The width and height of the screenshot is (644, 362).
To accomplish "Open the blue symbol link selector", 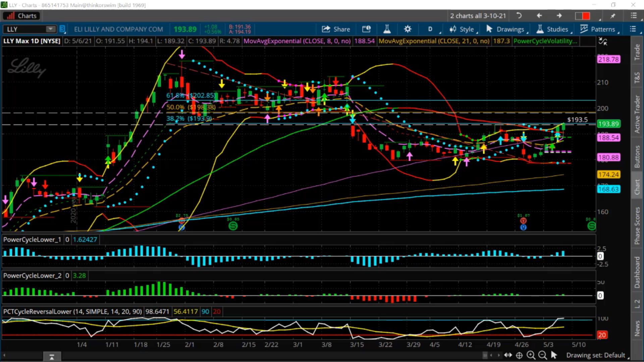I will coord(62,29).
